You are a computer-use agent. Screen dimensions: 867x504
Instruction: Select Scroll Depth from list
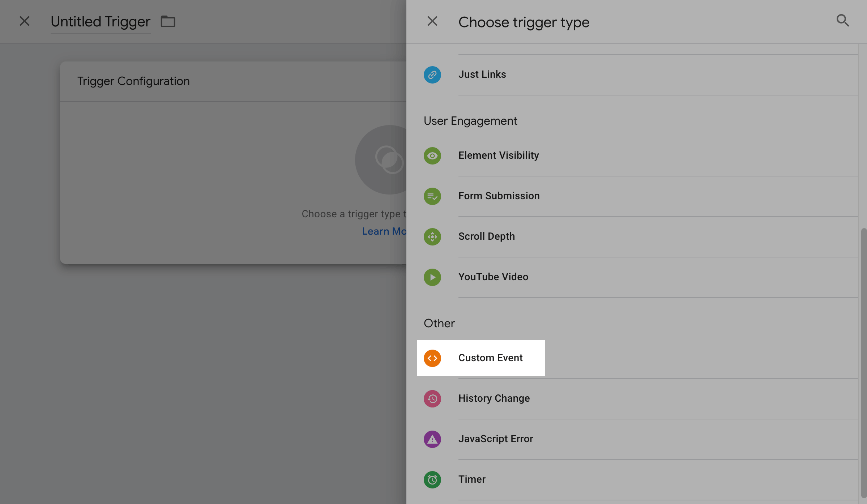tap(486, 236)
